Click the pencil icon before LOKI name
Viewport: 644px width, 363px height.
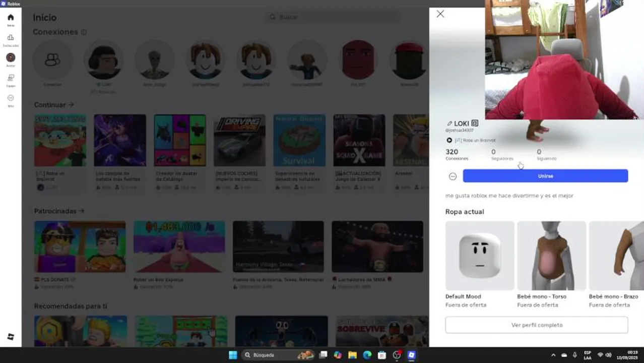pyautogui.click(x=449, y=124)
